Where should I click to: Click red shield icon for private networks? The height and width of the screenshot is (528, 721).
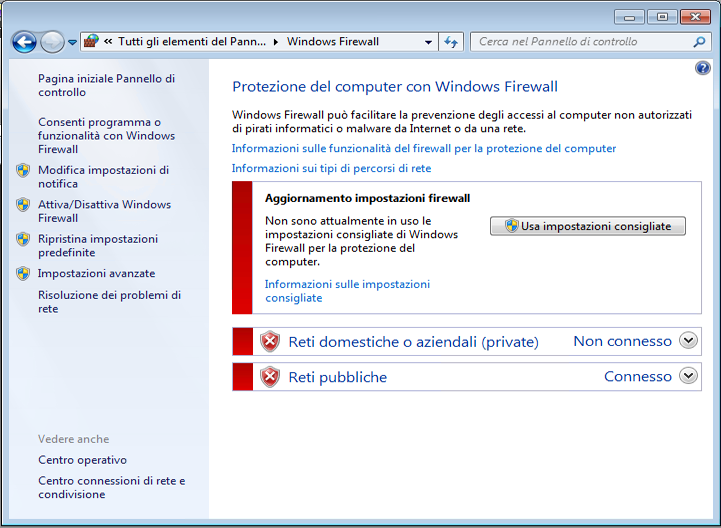(270, 342)
